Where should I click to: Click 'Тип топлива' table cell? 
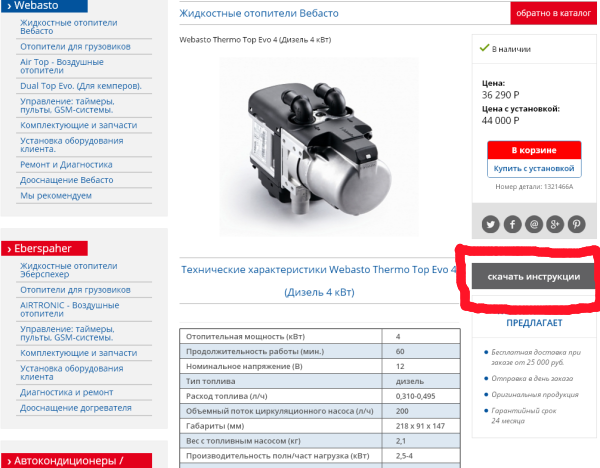(281, 381)
